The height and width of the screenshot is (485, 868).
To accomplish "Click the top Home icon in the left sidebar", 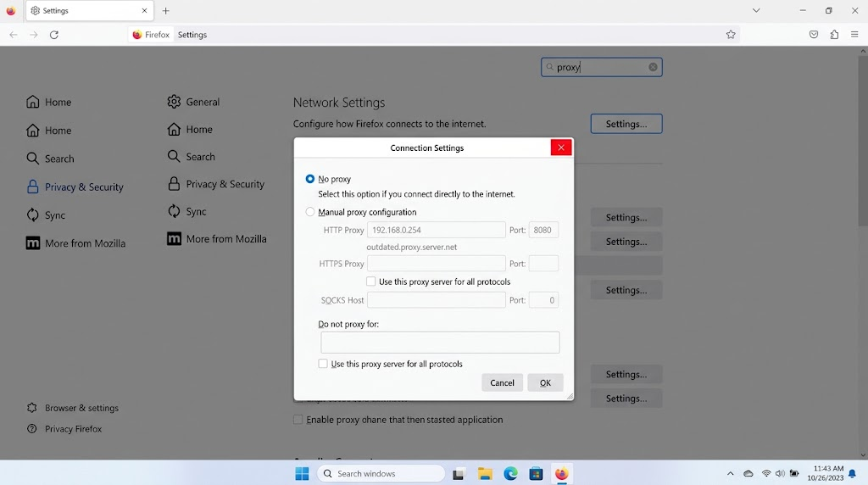I will point(33,102).
